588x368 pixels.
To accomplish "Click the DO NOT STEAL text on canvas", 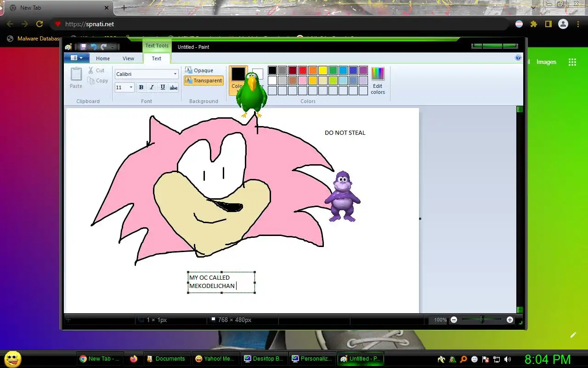I will click(x=345, y=133).
